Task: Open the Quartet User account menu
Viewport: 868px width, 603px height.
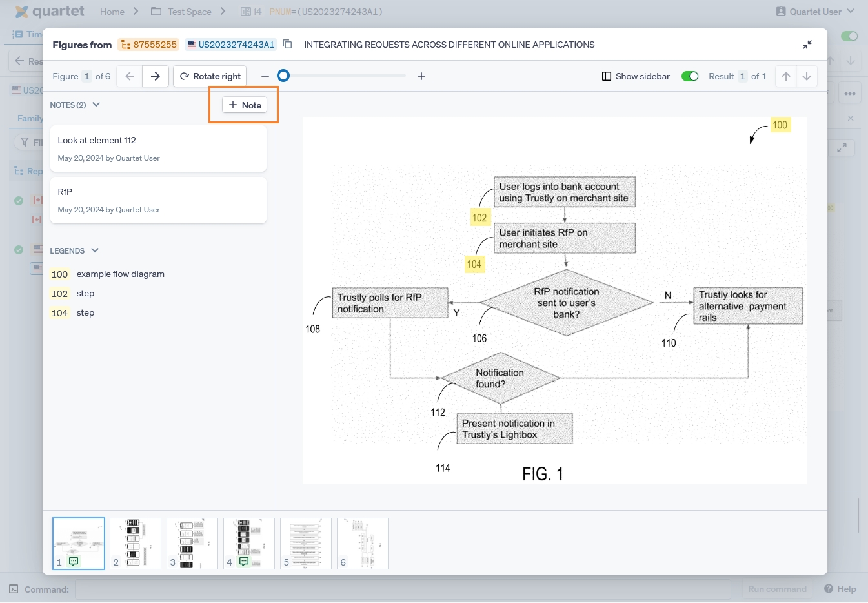Action: coord(816,12)
